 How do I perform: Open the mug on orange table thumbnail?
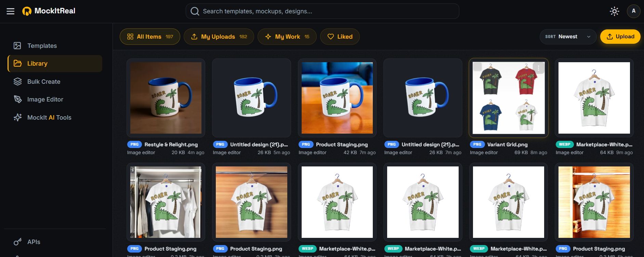tap(337, 98)
